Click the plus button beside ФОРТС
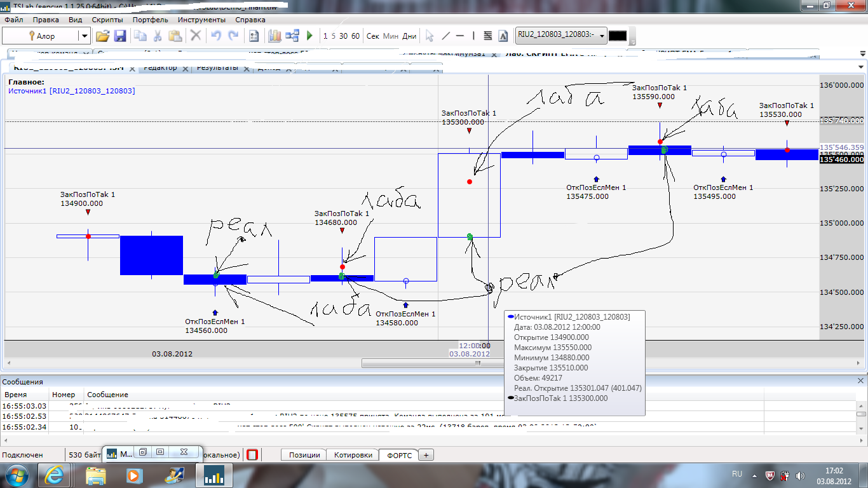Screen dimensions: 868x488 coord(426,454)
